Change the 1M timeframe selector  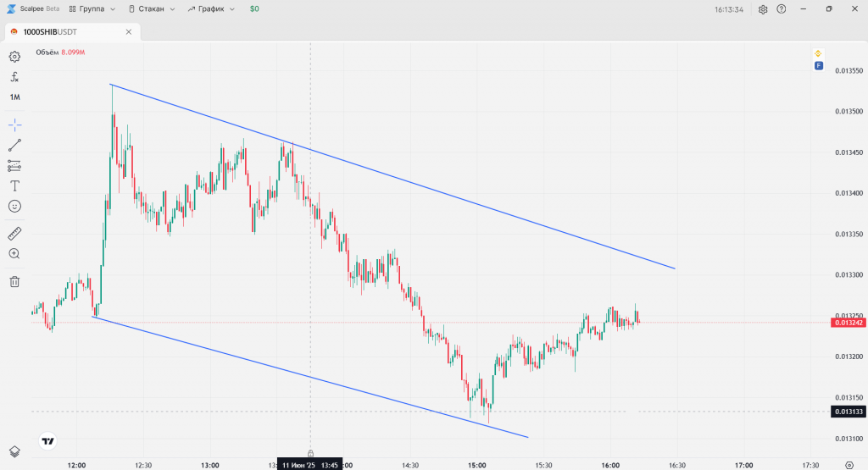[x=14, y=97]
